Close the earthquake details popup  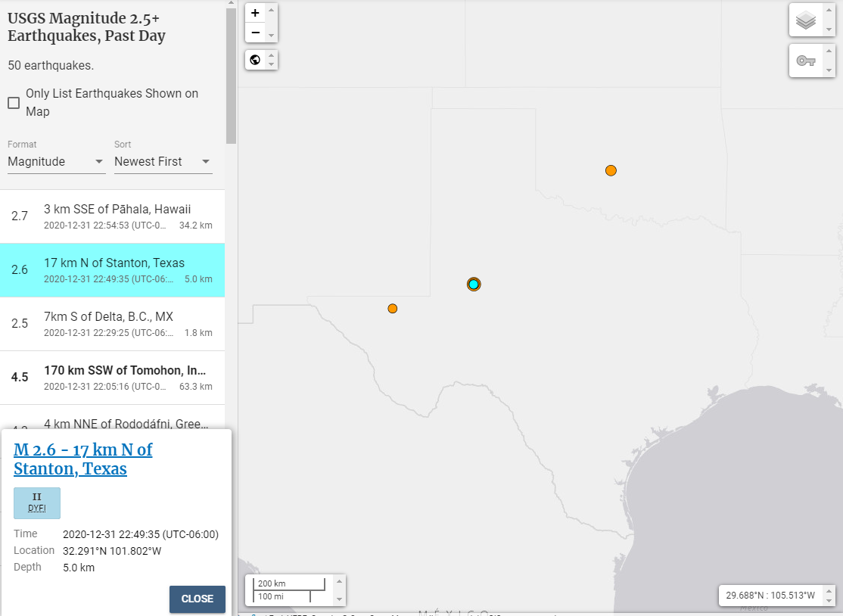(x=198, y=599)
